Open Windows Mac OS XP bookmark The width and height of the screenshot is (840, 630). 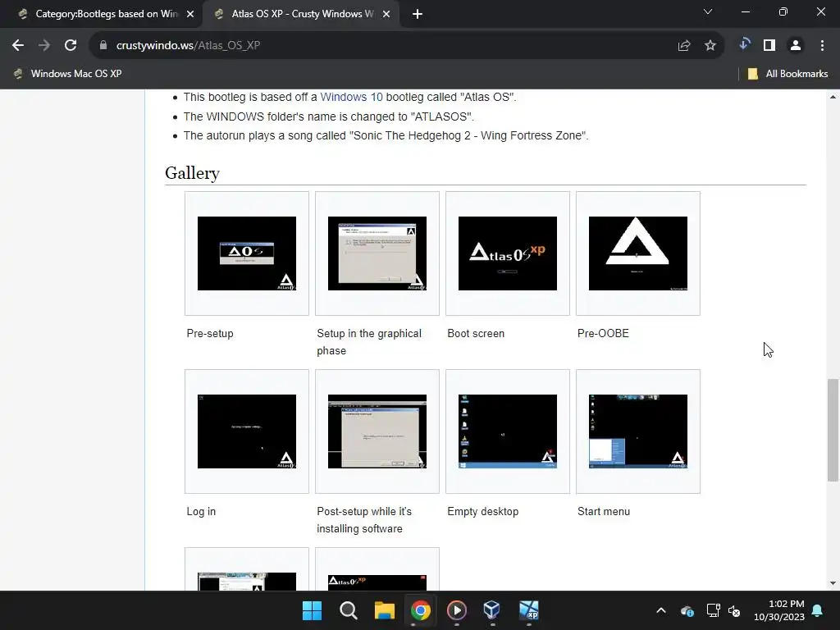click(68, 74)
